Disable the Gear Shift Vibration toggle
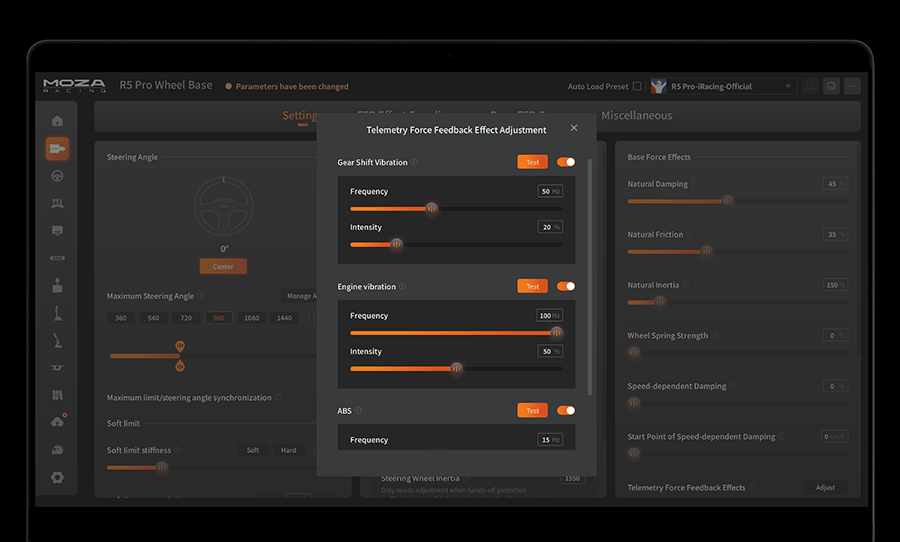 [x=566, y=162]
